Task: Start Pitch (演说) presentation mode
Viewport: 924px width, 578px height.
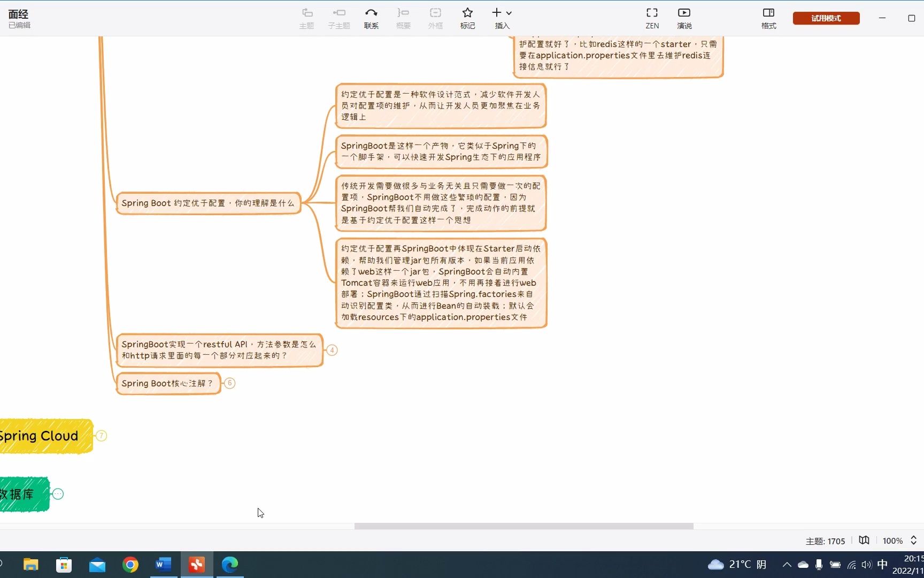Action: (684, 18)
